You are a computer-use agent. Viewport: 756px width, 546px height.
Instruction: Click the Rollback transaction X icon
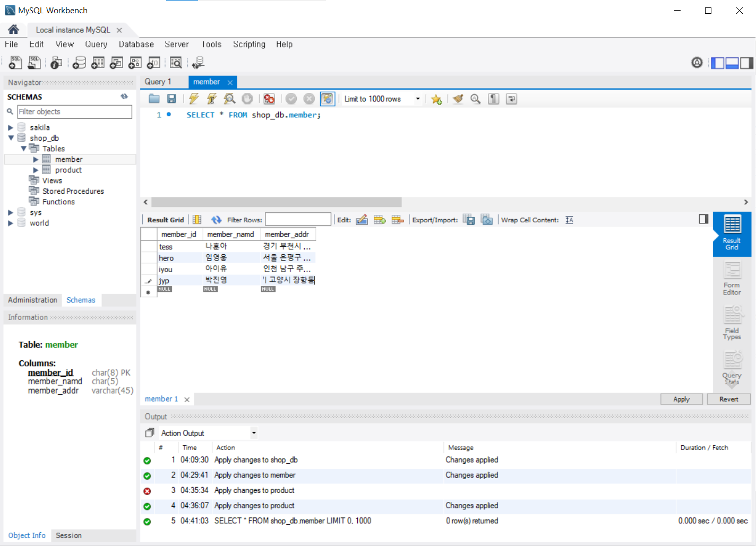coord(309,99)
